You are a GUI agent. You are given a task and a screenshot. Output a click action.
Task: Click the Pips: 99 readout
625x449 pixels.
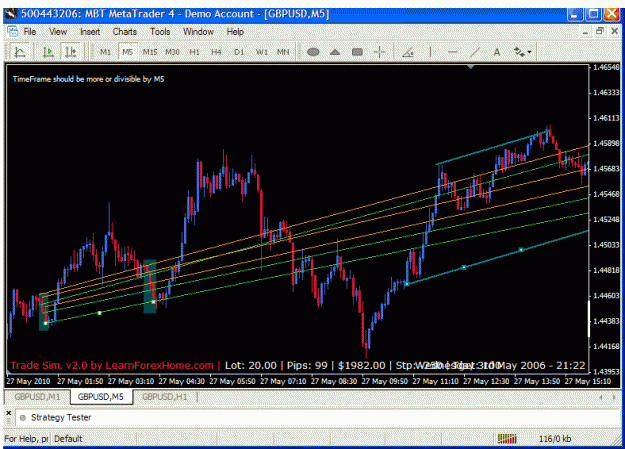(x=307, y=365)
